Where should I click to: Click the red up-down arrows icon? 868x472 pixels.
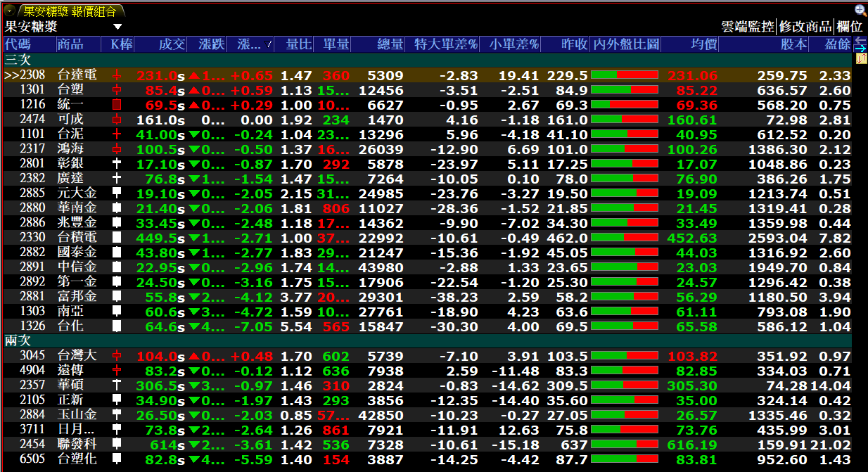pyautogui.click(x=860, y=59)
